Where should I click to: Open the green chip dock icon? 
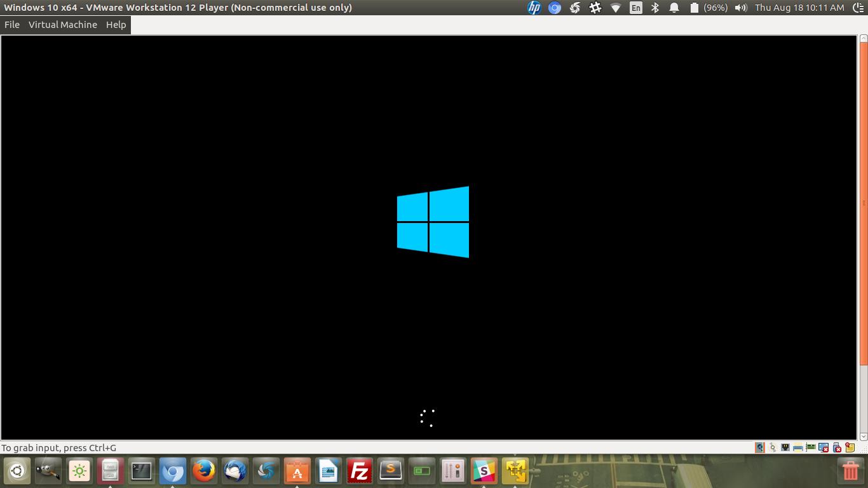(422, 471)
